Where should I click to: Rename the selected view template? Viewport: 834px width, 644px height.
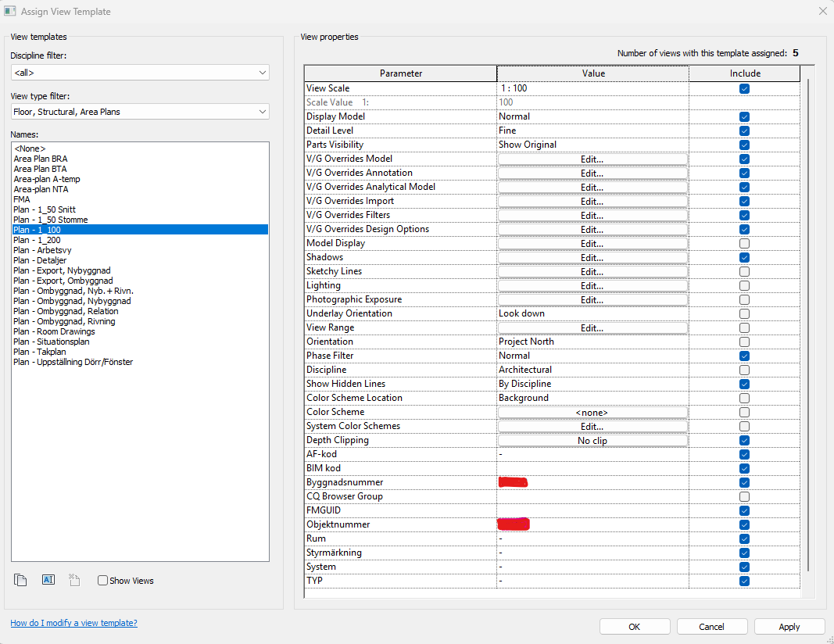pos(48,580)
